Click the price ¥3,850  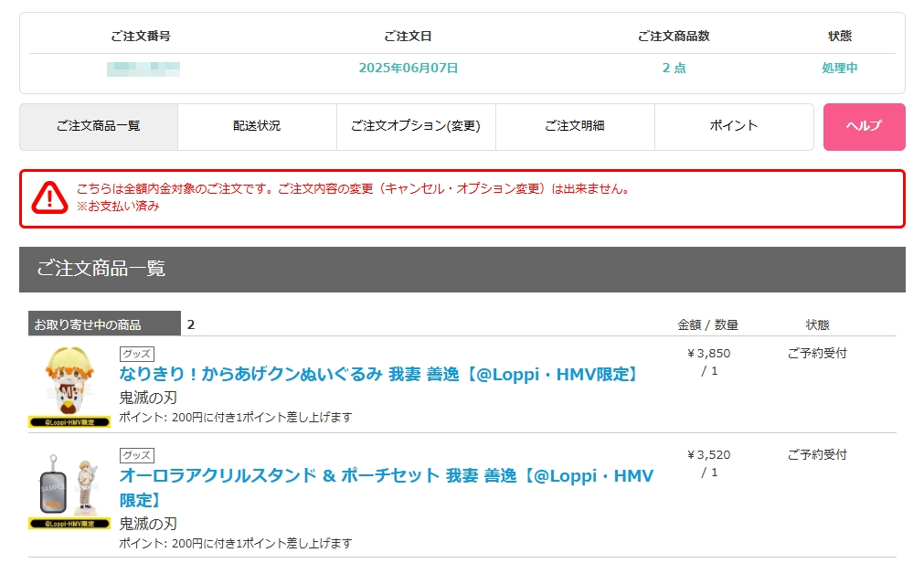point(709,354)
